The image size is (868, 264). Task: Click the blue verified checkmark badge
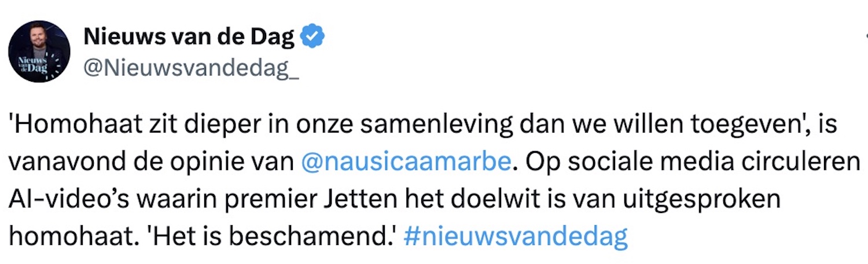(315, 38)
